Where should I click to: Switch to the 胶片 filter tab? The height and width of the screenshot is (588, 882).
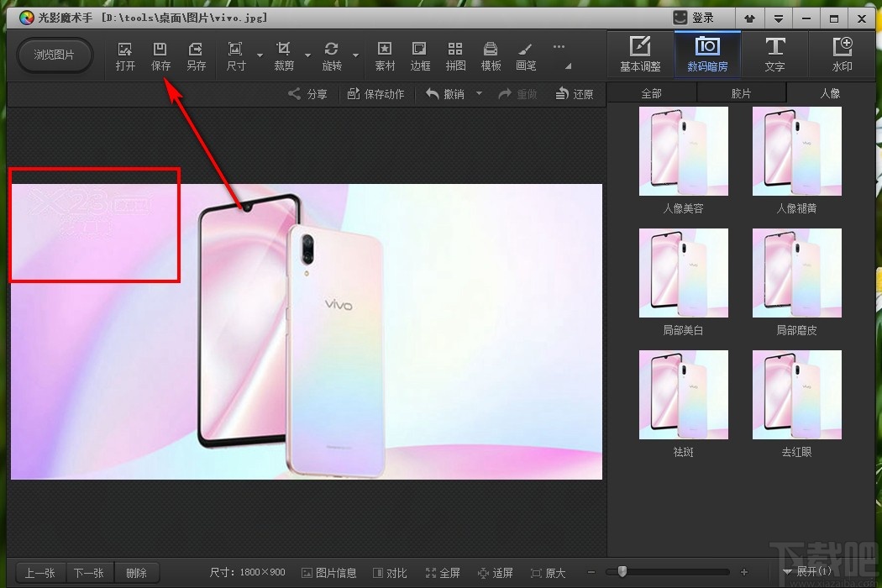click(x=741, y=93)
